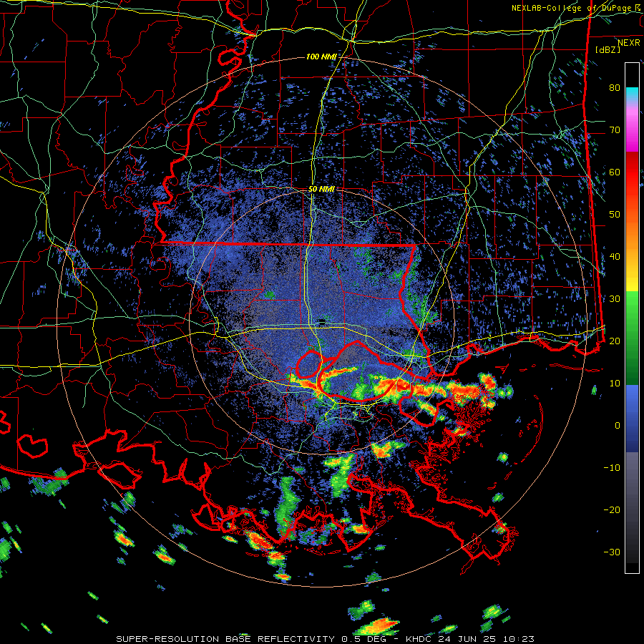Click the "100 NMI" range ring label
The width and height of the screenshot is (644, 644).
coord(321,57)
